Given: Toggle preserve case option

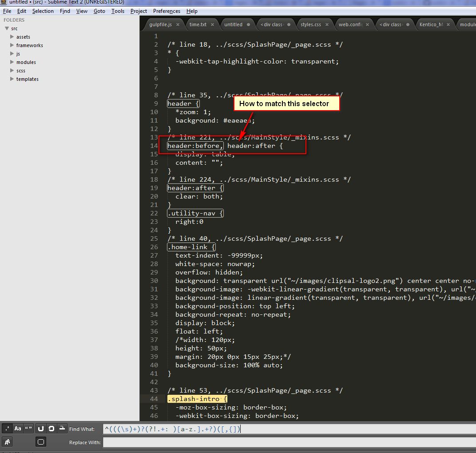Looking at the screenshot, I should click(7, 442).
